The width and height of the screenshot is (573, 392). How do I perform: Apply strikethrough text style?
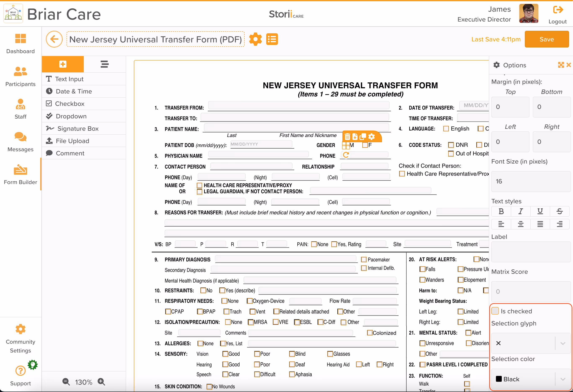(x=559, y=211)
